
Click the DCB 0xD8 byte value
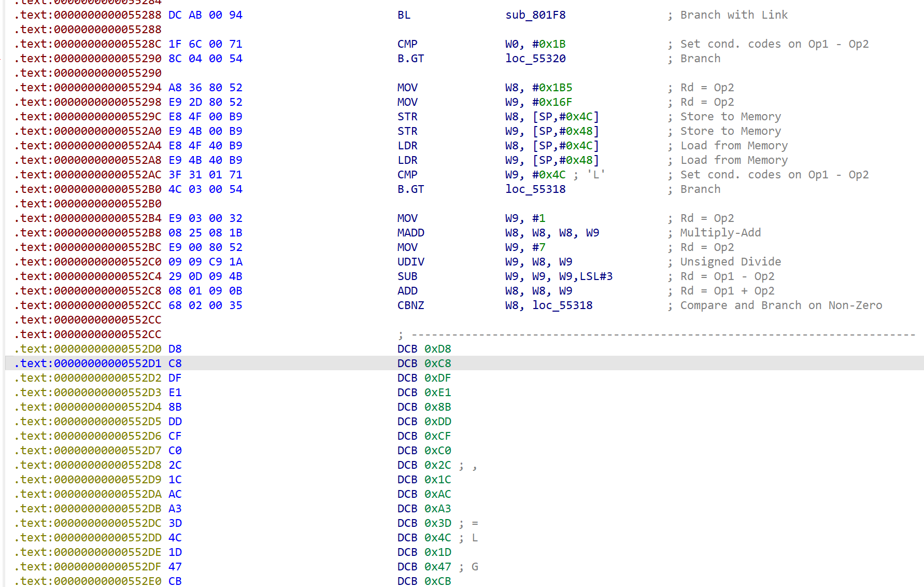pyautogui.click(x=437, y=349)
